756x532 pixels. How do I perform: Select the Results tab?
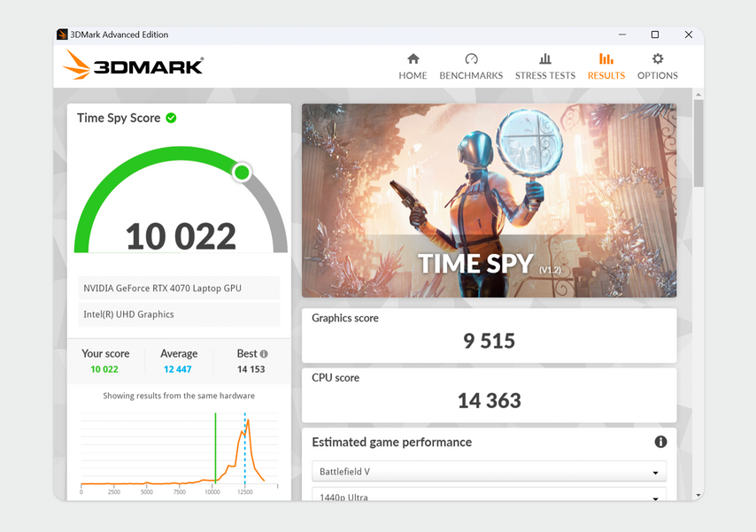click(x=606, y=66)
